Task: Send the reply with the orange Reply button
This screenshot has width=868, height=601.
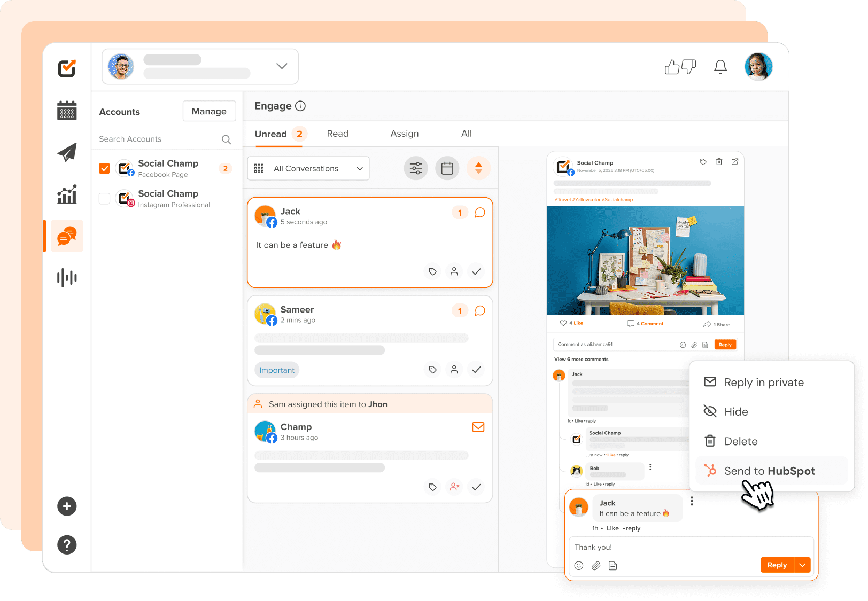Action: point(777,565)
